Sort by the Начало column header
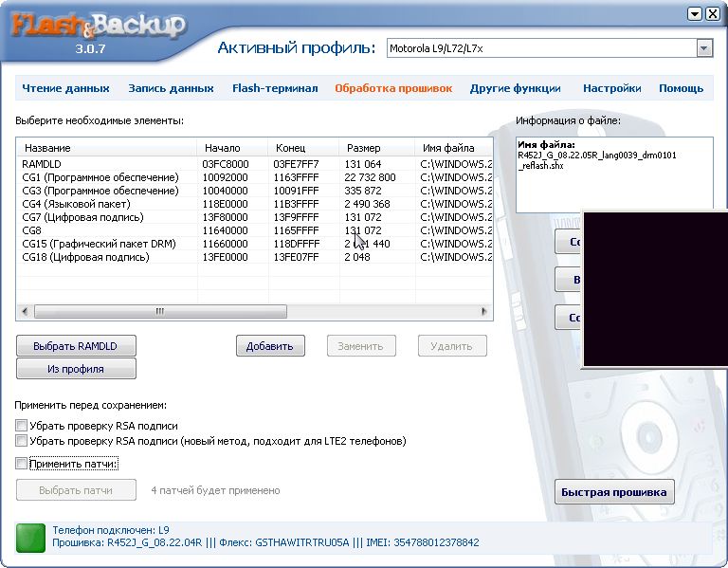Screen dimensions: 728x568 pyautogui.click(x=232, y=148)
